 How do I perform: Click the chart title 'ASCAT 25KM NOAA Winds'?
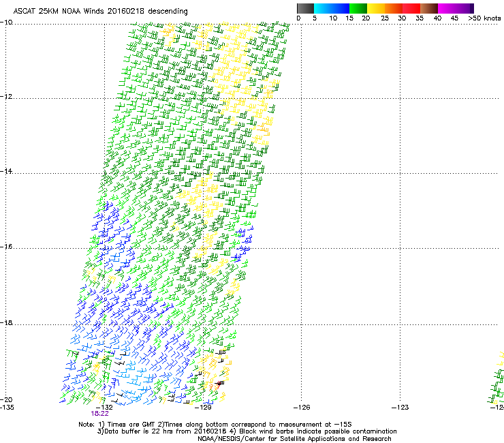point(59,11)
